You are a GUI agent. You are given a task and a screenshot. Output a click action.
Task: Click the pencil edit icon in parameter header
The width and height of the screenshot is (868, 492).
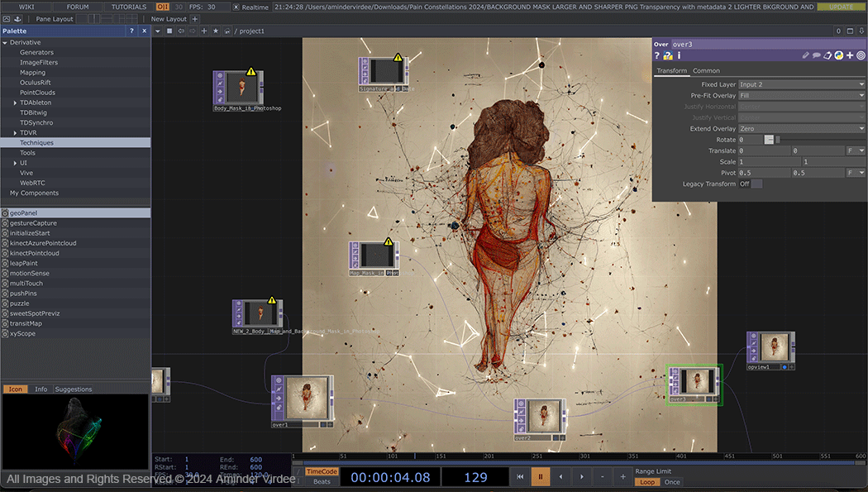tap(805, 55)
